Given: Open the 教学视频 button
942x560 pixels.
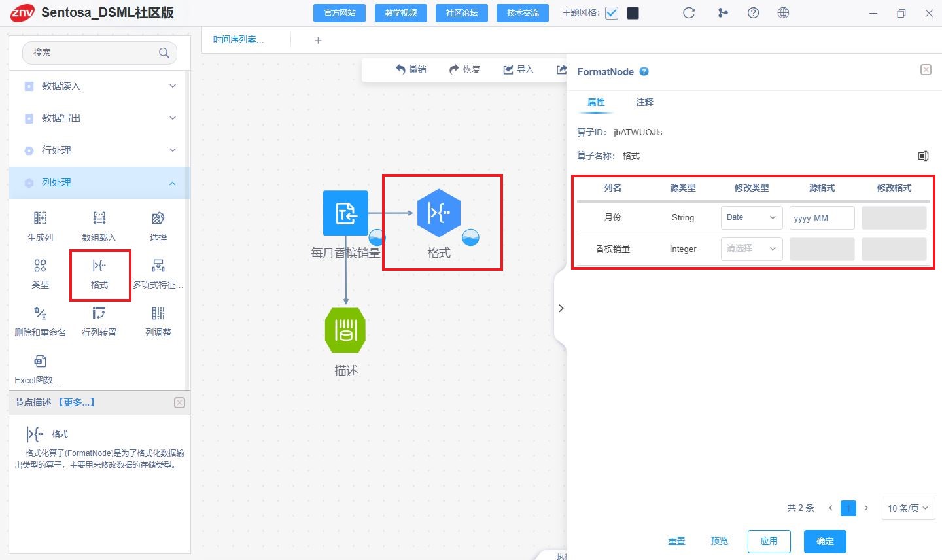Looking at the screenshot, I should [401, 13].
